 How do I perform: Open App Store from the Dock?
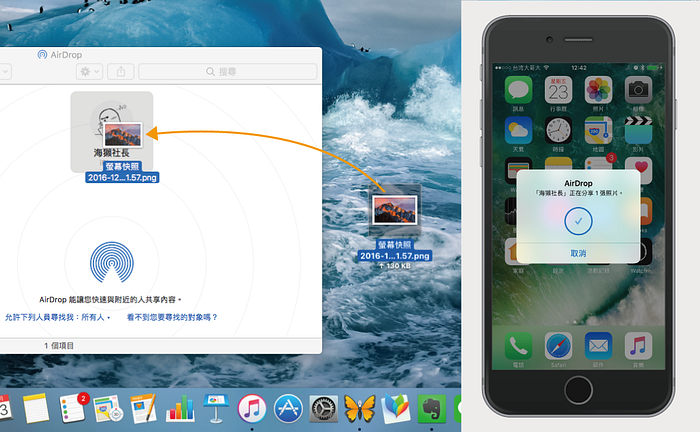pos(288,408)
